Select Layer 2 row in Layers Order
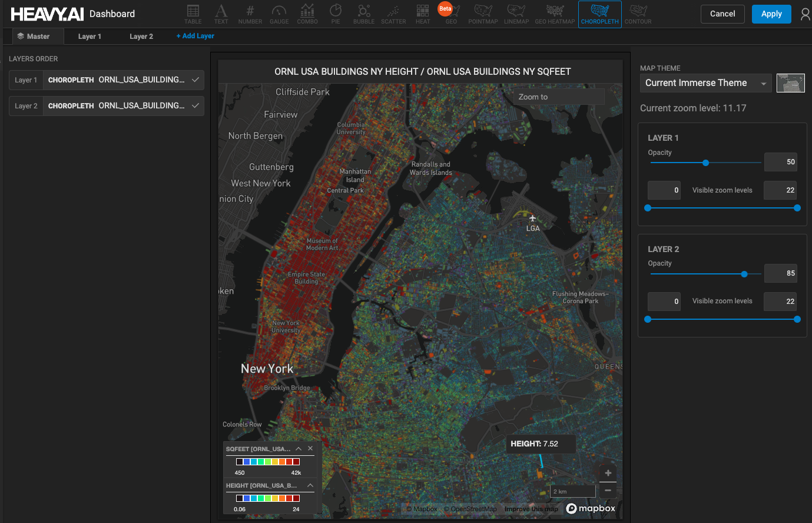Image resolution: width=812 pixels, height=523 pixels. (107, 105)
